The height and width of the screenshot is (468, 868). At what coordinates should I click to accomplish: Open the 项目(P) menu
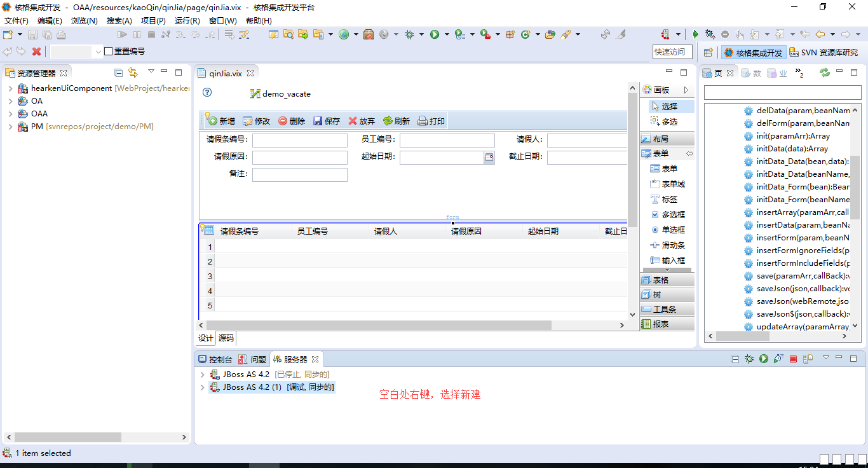[x=153, y=20]
